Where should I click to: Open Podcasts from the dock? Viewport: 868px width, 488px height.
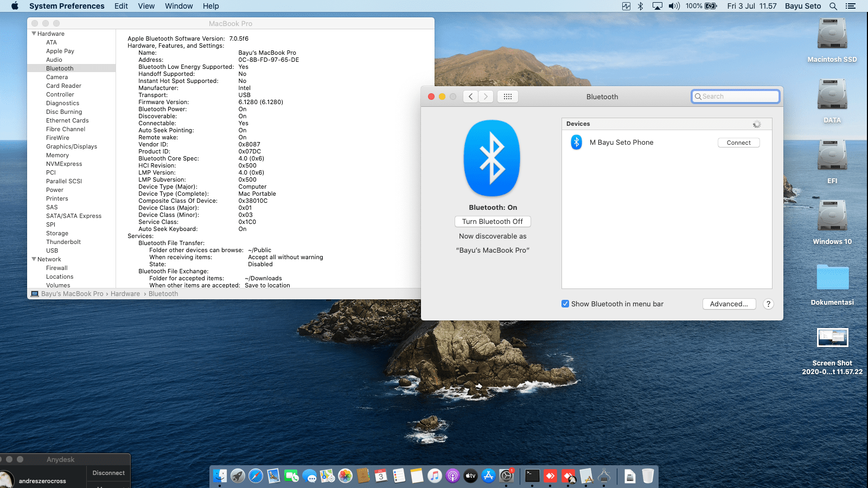(452, 476)
